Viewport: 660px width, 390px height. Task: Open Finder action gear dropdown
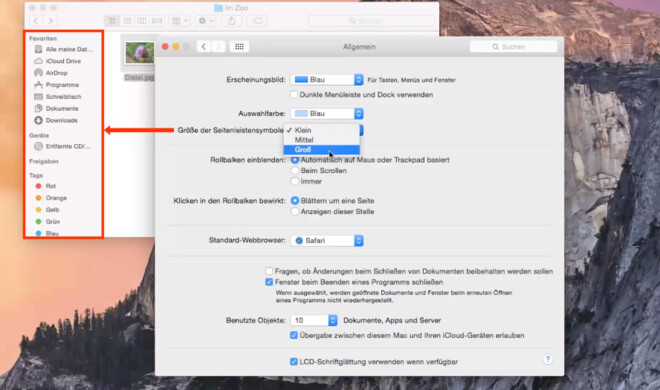pyautogui.click(x=206, y=21)
